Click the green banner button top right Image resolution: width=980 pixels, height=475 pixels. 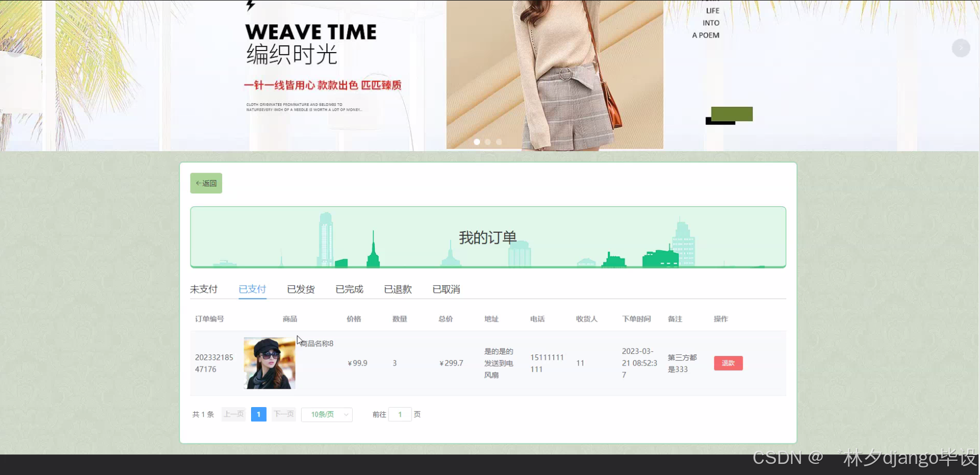[x=731, y=114]
